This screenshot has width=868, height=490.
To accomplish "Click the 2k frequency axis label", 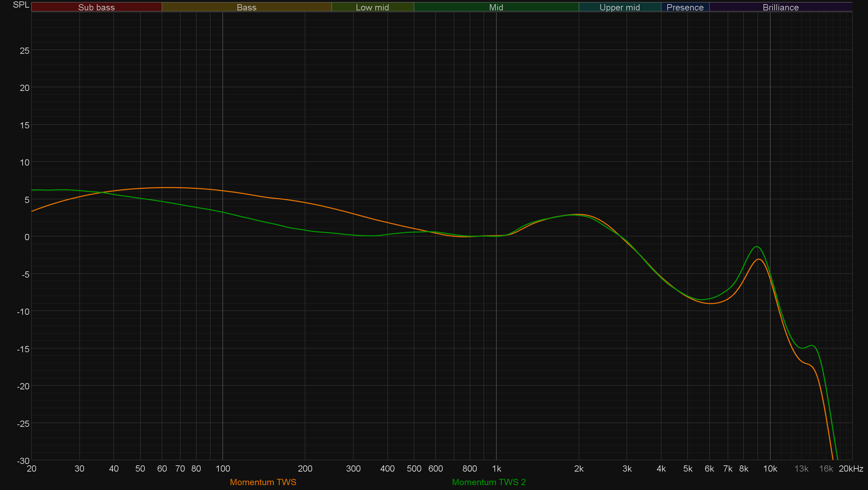I will click(578, 469).
